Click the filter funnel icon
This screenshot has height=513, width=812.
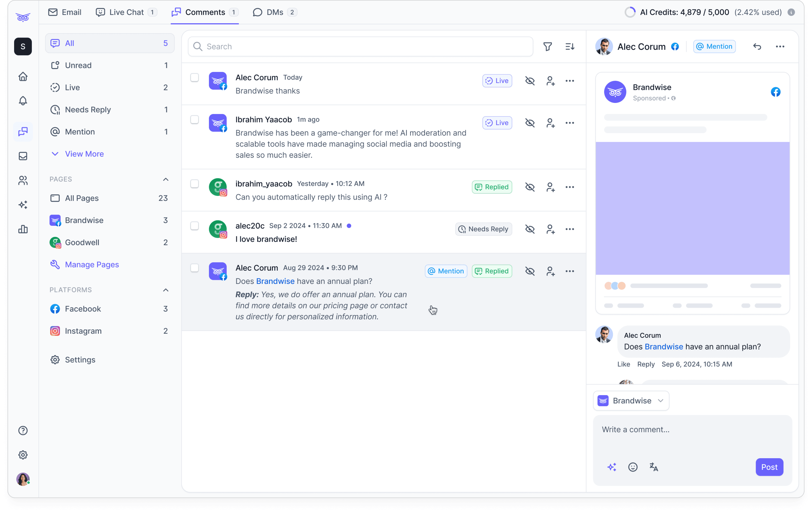tap(547, 46)
